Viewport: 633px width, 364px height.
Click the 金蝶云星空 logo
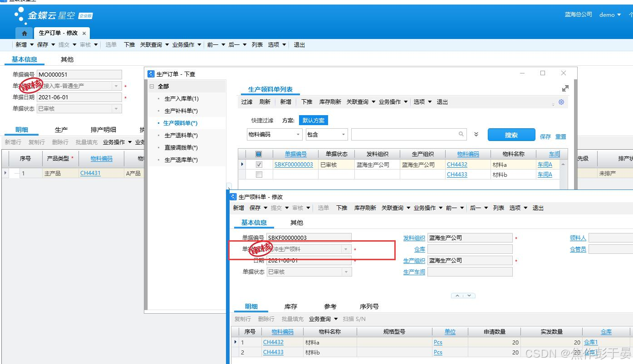click(53, 15)
